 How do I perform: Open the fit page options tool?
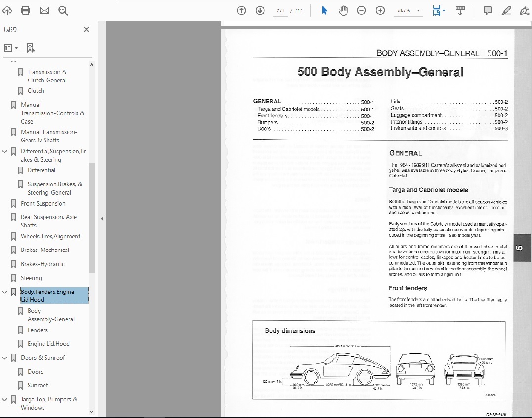click(x=439, y=11)
